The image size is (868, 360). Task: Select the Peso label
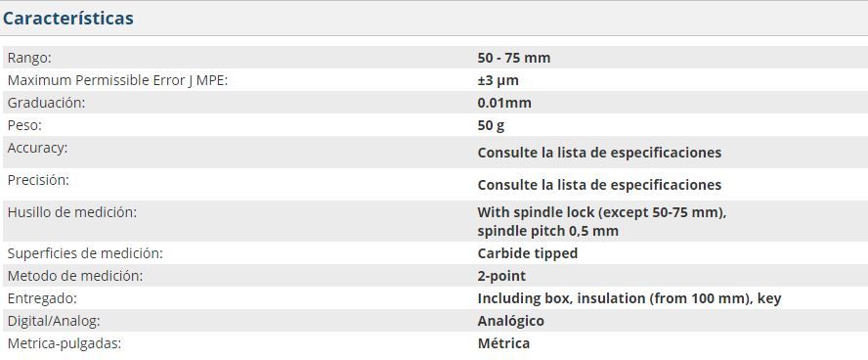coord(24,126)
